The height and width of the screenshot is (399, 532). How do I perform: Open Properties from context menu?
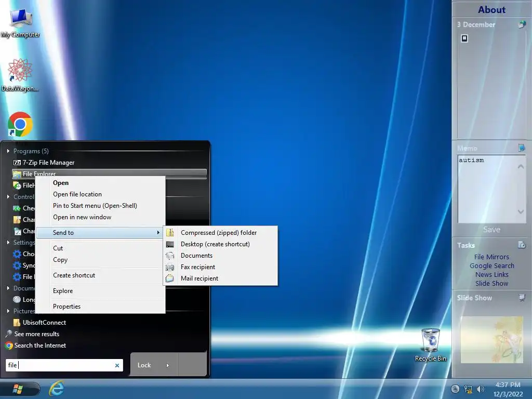click(x=66, y=307)
